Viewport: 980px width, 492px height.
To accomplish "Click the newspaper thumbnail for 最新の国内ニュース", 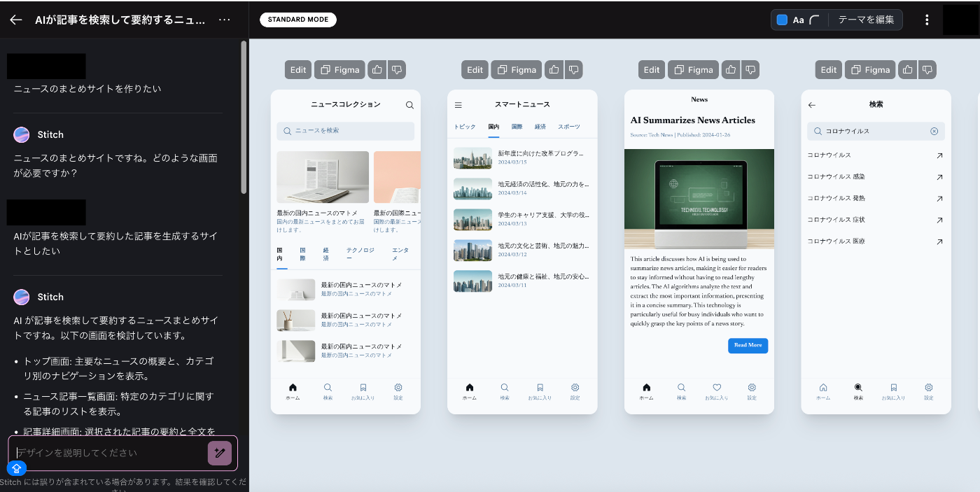I will [323, 177].
